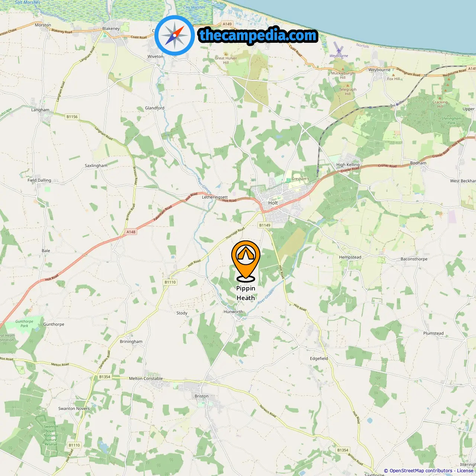This screenshot has height=476, width=476.
Task: Click the Holt town label
Action: [x=273, y=203]
